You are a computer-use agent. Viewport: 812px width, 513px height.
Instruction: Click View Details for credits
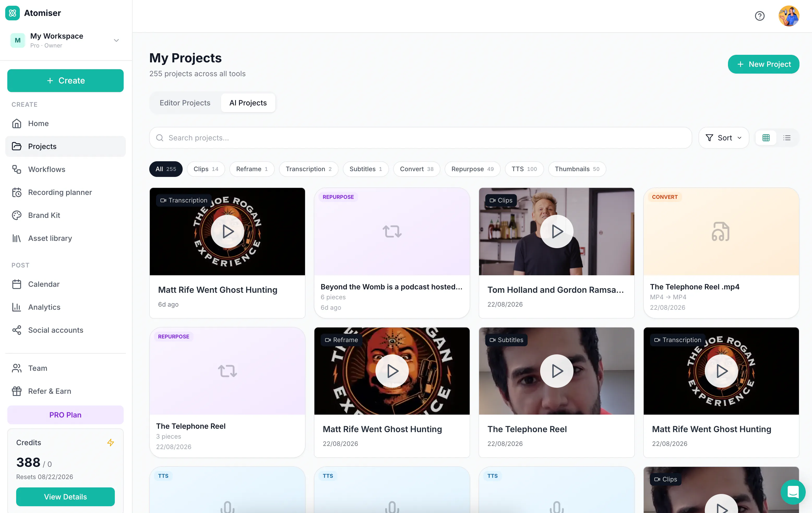pos(65,497)
